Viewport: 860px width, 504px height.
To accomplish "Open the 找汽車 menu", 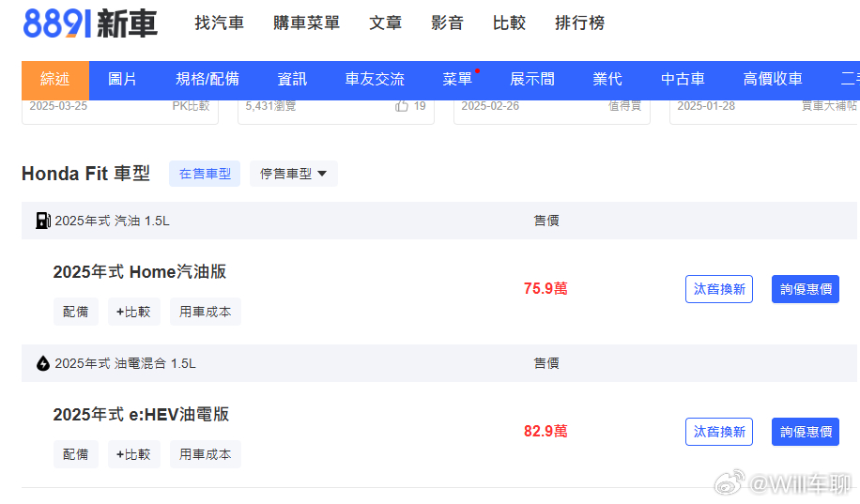I will [x=220, y=23].
